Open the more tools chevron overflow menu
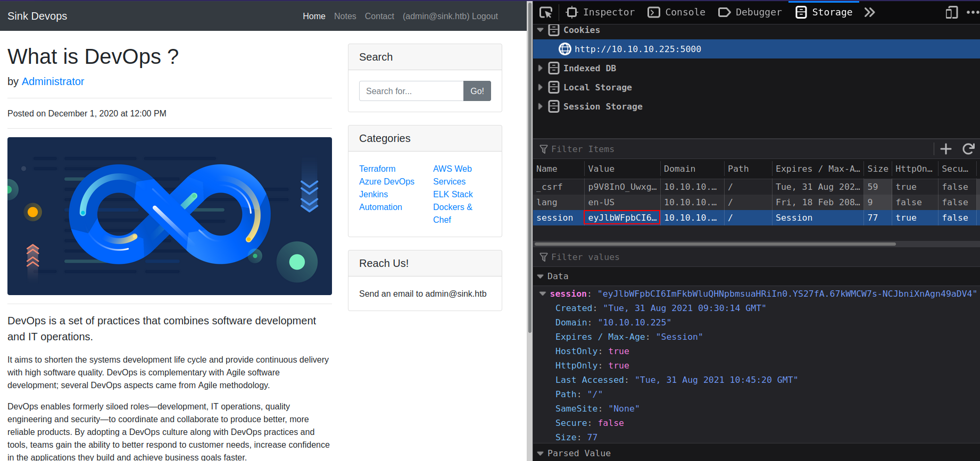This screenshot has width=980, height=461. 869,12
